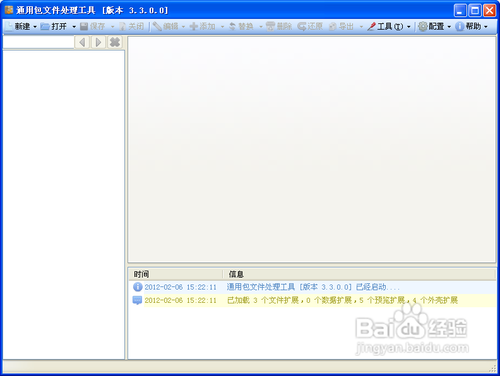Expand the 打开 dropdown arrow
This screenshot has width=500, height=376.
pyautogui.click(x=74, y=26)
